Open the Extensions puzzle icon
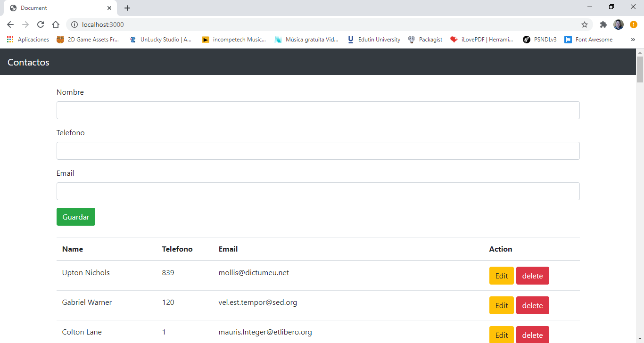Screen dimensions: 644x343 pyautogui.click(x=603, y=24)
